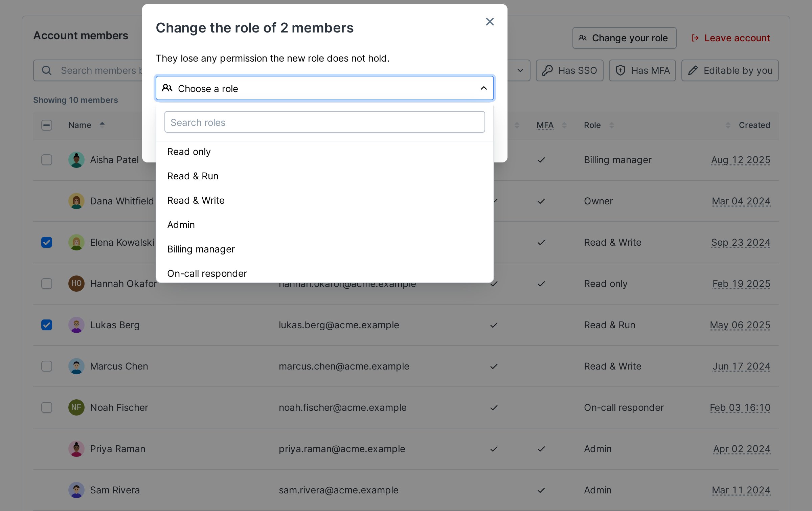Check the Aisha Patel row checkbox
Viewport: 812px width, 511px height.
click(x=47, y=160)
